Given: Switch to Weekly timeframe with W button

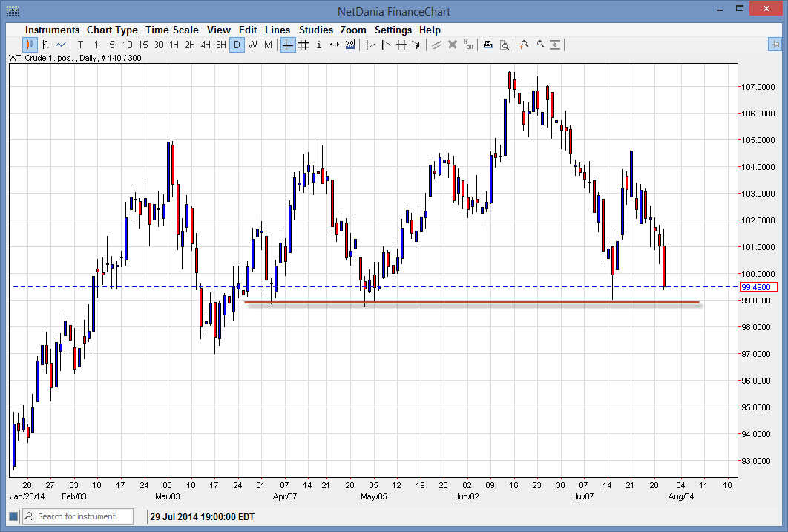Looking at the screenshot, I should pos(252,45).
